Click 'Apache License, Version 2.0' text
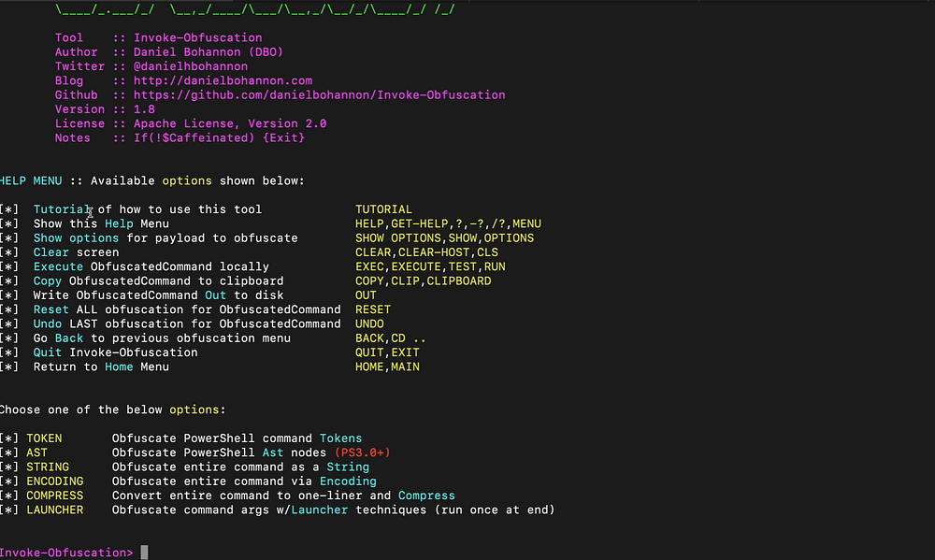935x560 pixels. tap(230, 123)
